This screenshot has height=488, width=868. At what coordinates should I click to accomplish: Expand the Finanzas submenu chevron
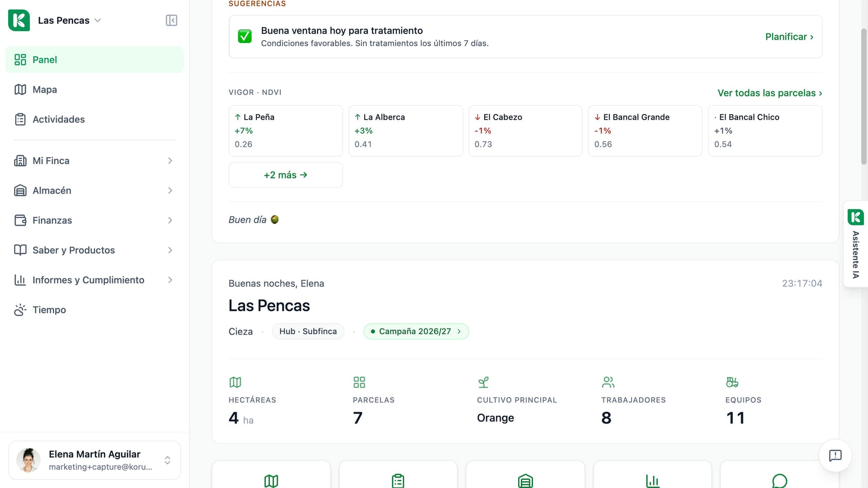[x=170, y=221]
